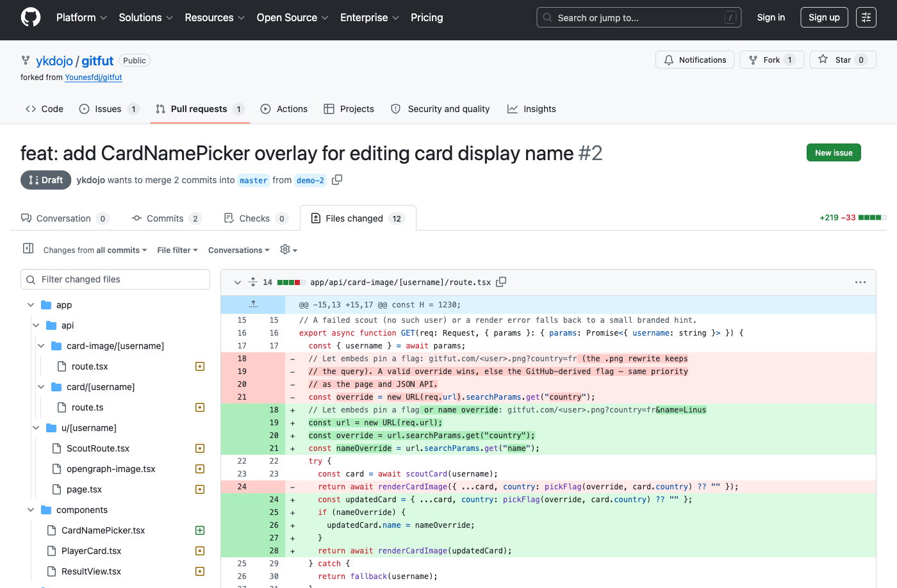This screenshot has height=588, width=897.
Task: Expand the Resources menu
Action: point(215,17)
